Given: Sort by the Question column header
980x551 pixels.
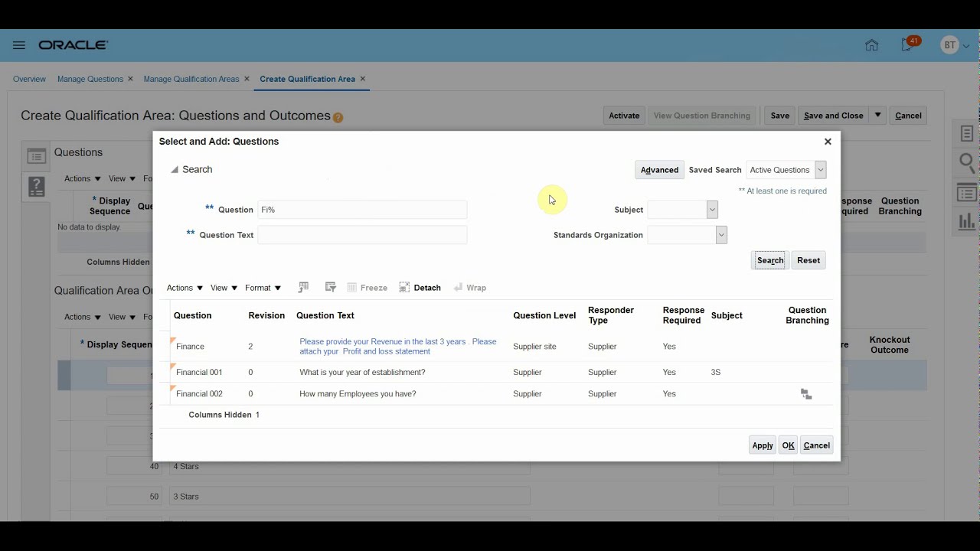Looking at the screenshot, I should [x=193, y=315].
